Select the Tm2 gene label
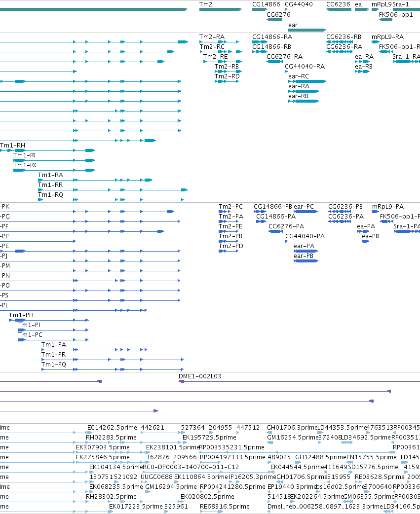The image size is (420, 514). 206,4
